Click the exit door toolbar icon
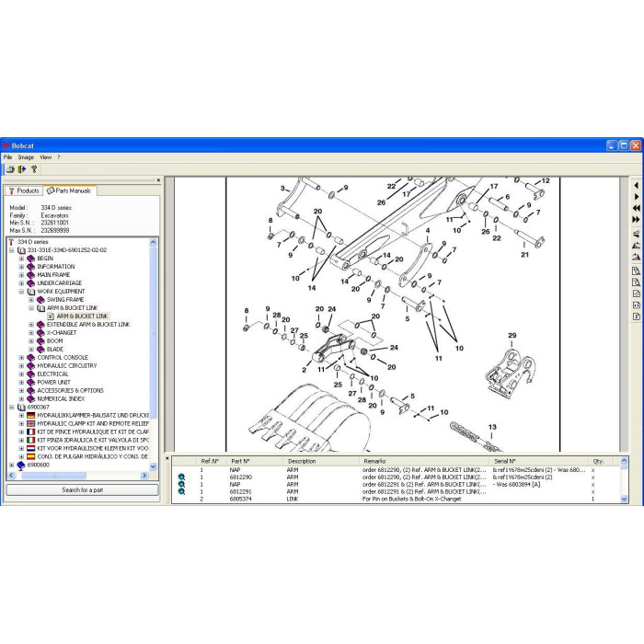This screenshot has height=644, width=644. click(22, 168)
